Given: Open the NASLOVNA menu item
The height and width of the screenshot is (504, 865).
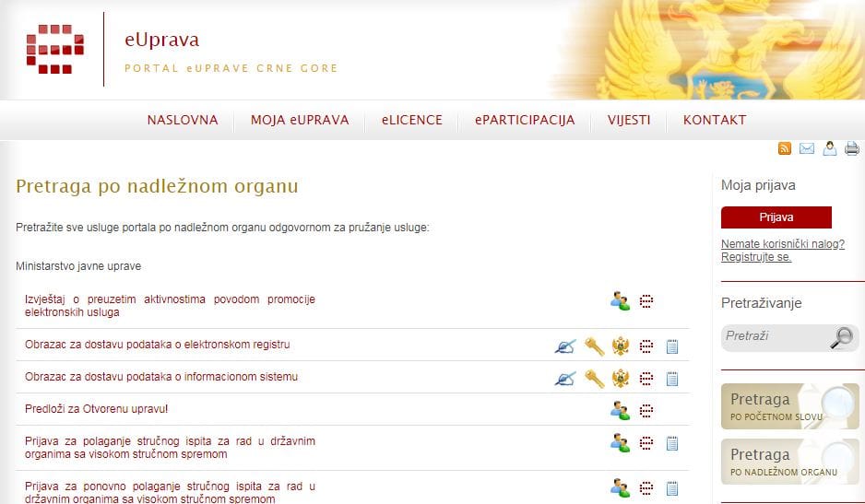Looking at the screenshot, I should (x=183, y=120).
